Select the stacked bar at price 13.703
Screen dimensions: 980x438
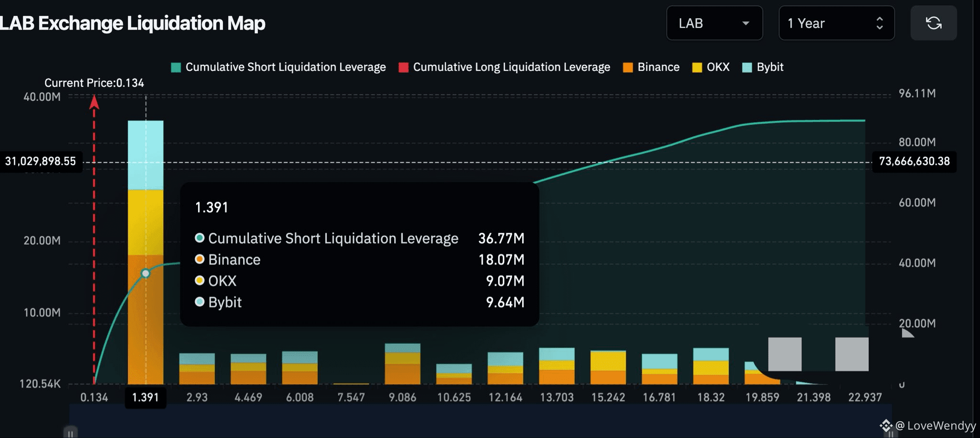(x=557, y=366)
